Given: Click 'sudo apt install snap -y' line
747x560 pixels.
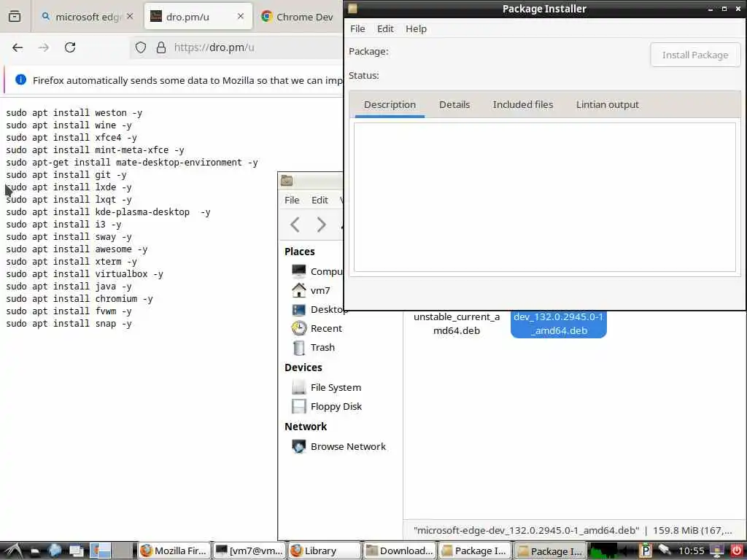Looking at the screenshot, I should (69, 323).
